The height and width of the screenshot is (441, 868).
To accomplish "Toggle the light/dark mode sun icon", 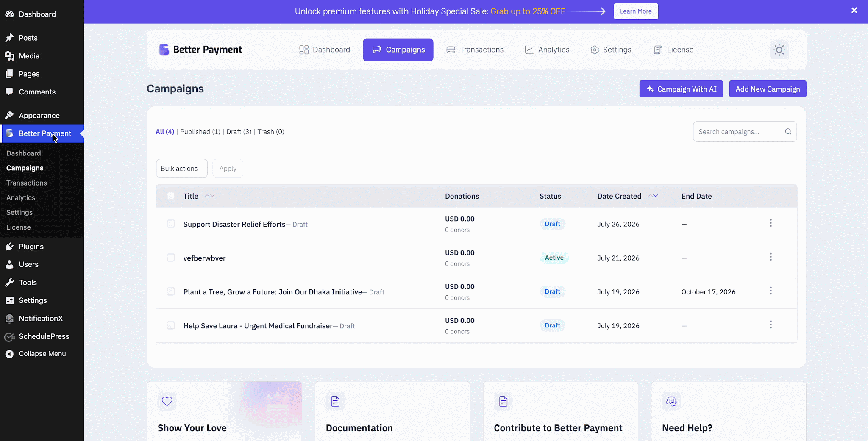I will click(779, 50).
